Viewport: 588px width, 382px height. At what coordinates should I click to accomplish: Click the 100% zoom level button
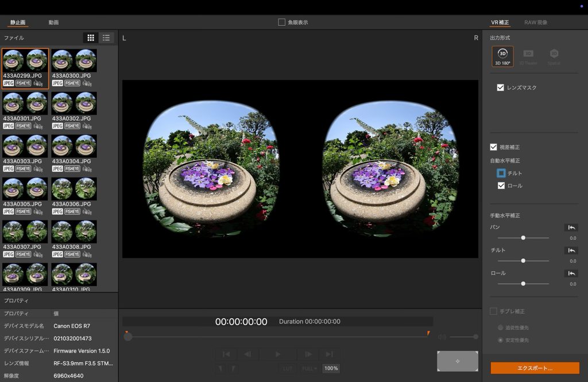click(x=330, y=368)
